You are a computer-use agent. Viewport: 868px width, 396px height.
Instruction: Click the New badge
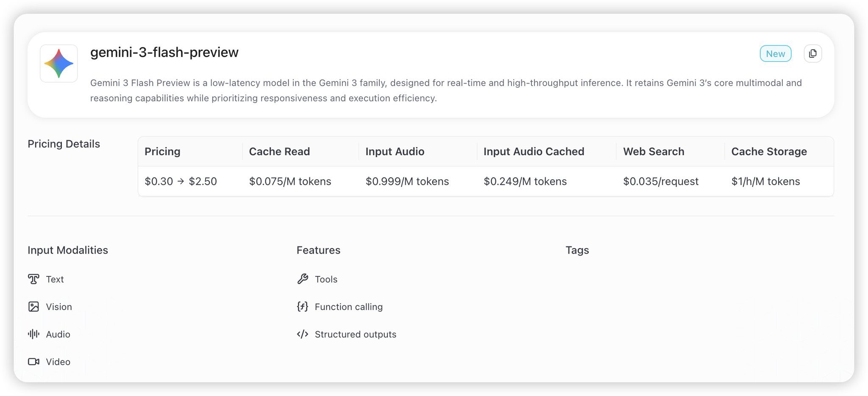[775, 54]
